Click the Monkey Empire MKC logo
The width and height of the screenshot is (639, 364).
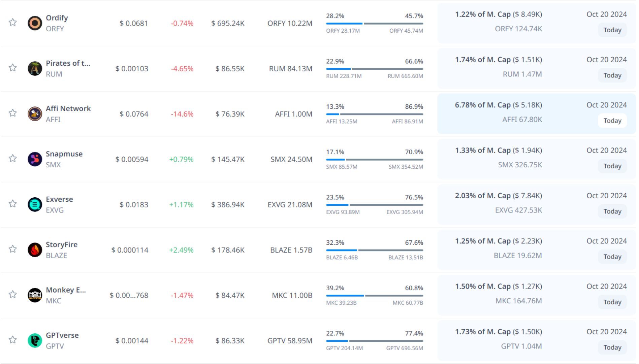pos(35,295)
